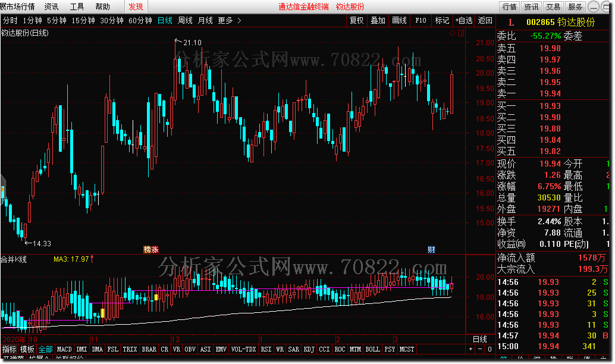Select the RSI indicator tab
The image size is (615, 364).
coord(266,349)
